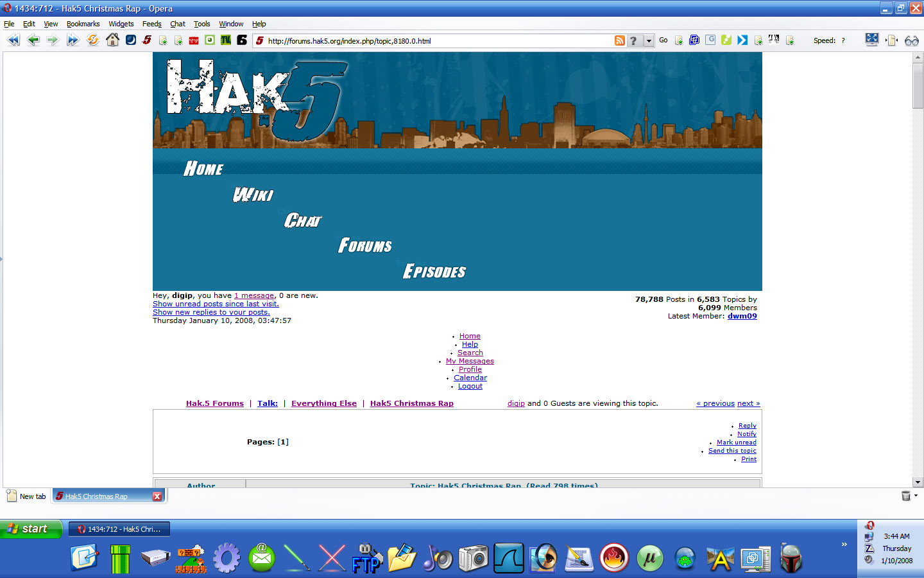The width and height of the screenshot is (924, 578).
Task: Click the Rewind navigation arrow
Action: tap(13, 40)
